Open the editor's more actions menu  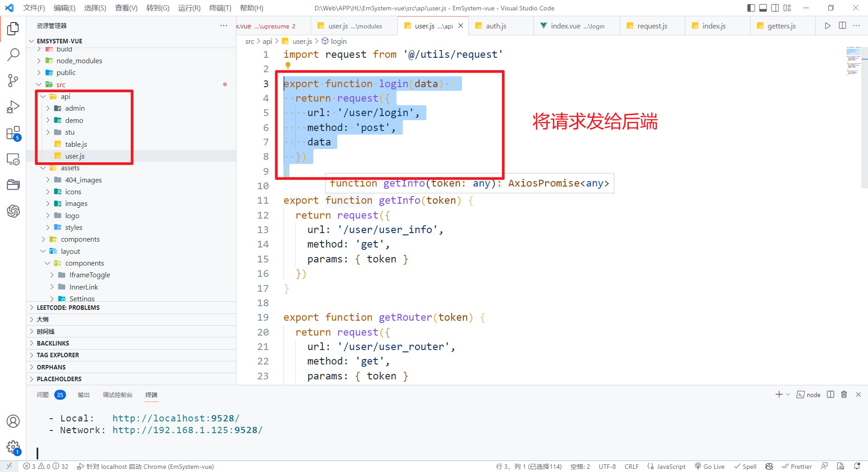point(856,26)
